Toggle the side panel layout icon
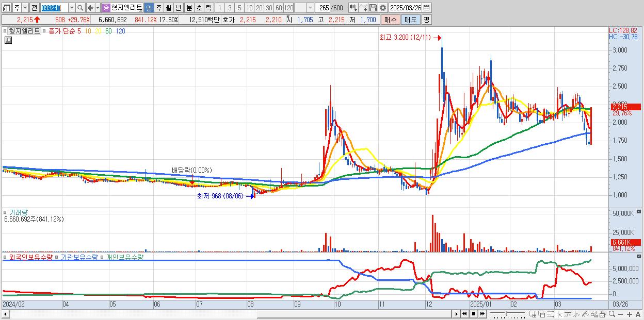The height and width of the screenshot is (320, 644). tap(7, 8)
